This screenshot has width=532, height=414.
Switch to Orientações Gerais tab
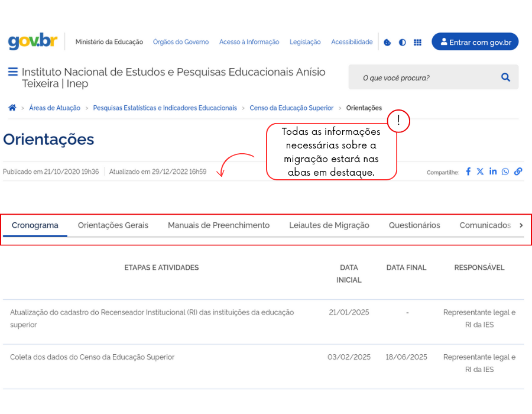point(113,225)
